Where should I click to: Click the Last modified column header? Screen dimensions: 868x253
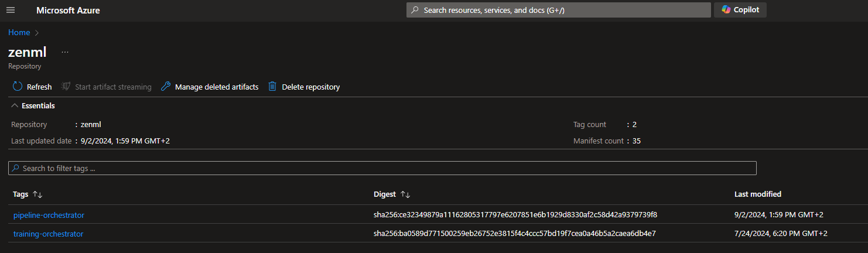(x=758, y=194)
